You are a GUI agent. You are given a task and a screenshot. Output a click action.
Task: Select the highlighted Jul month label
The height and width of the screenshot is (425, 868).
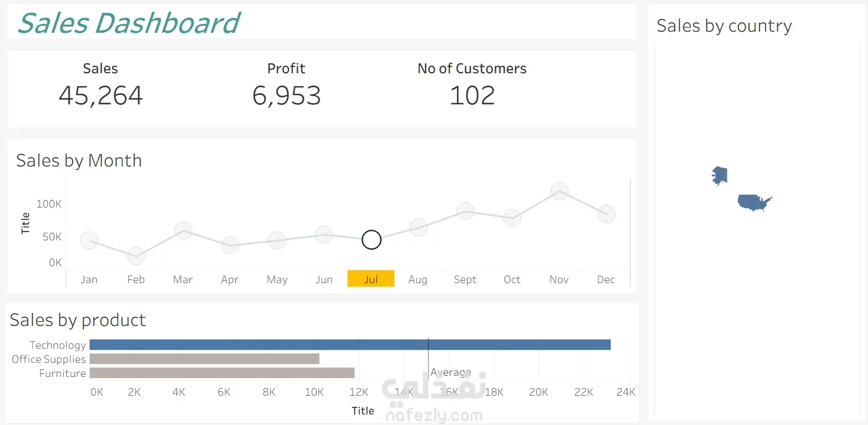pyautogui.click(x=371, y=279)
